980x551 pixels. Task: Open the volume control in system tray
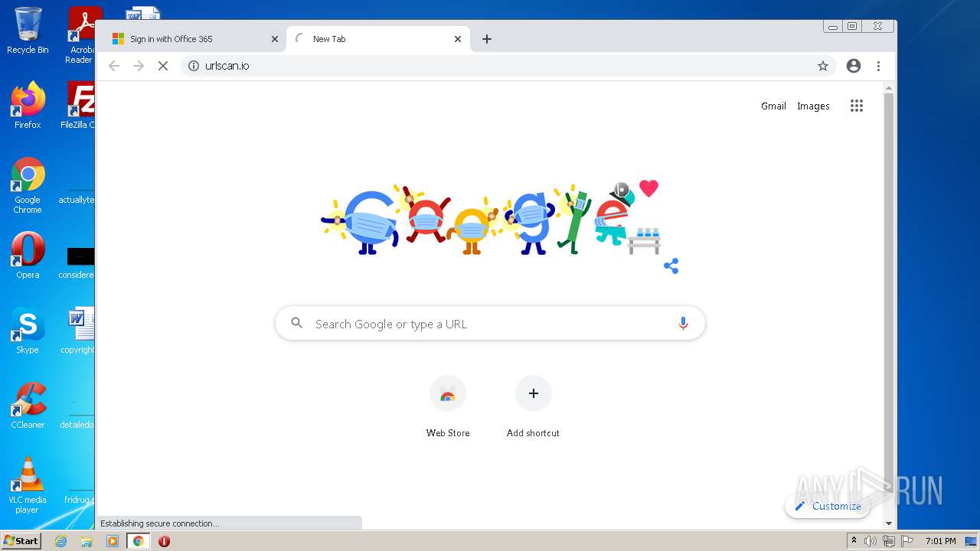(x=871, y=541)
